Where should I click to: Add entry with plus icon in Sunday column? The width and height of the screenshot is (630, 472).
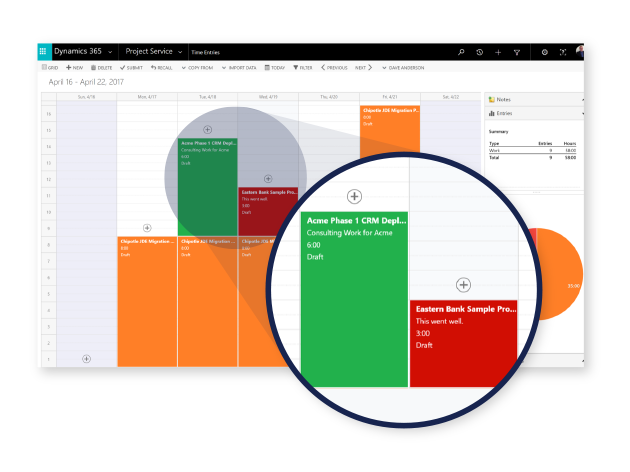click(86, 359)
